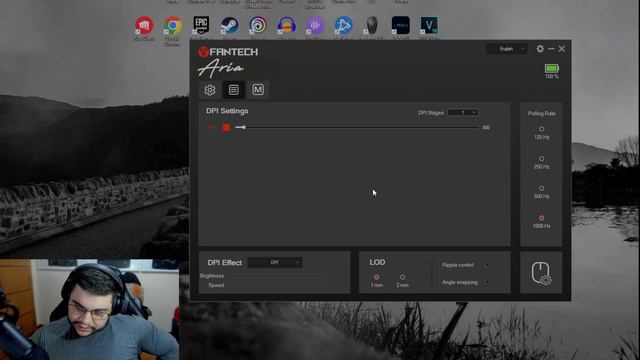
Task: Click the mouse settings icon button
Action: point(541,273)
